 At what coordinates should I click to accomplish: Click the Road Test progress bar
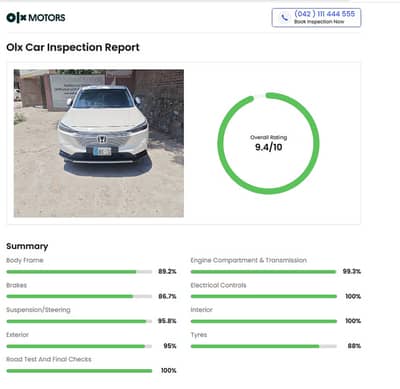point(79,371)
